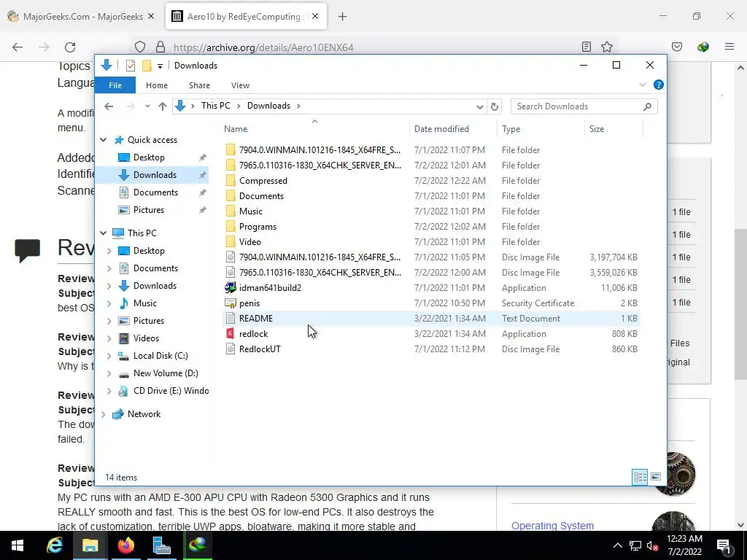The image size is (747, 560).
Task: Click the New folder quick access toolbar icon
Action: click(147, 66)
